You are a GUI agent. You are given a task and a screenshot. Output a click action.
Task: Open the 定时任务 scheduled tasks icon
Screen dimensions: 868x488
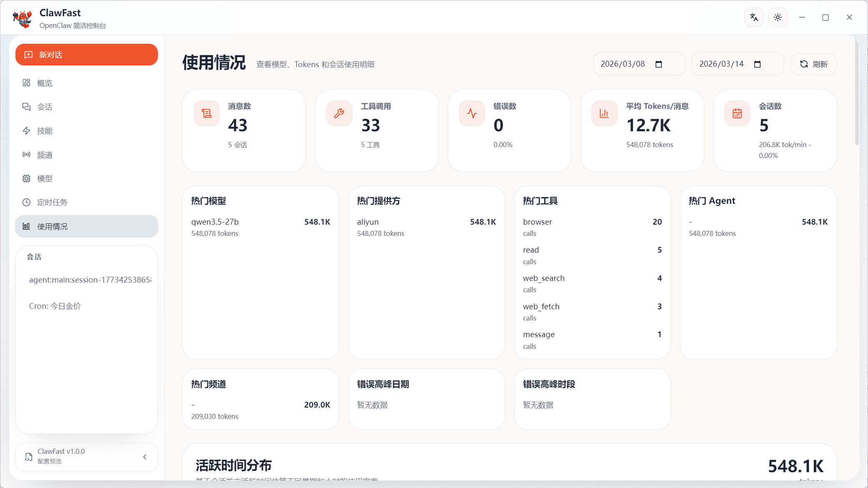coord(26,202)
